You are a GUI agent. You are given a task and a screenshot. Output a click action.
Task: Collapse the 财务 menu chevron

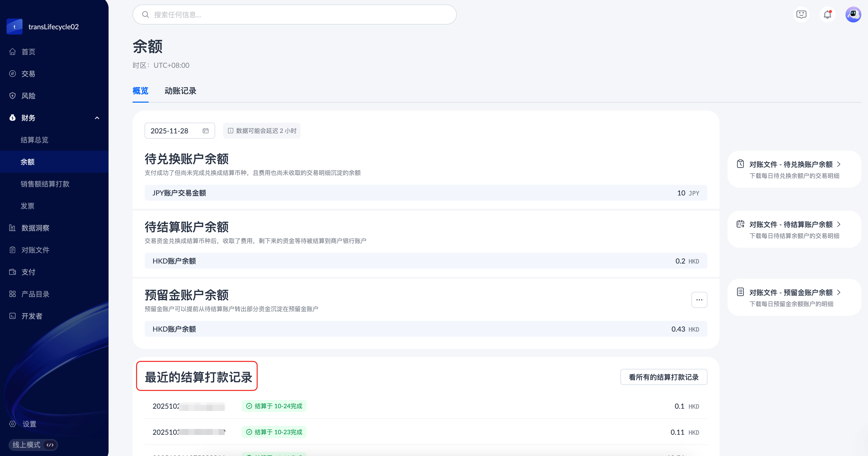pos(97,118)
